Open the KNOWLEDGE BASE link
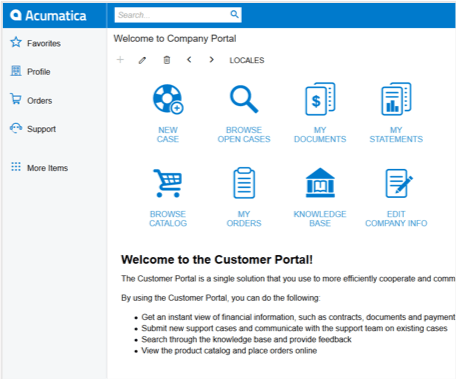This screenshot has width=456, height=379. tap(320, 219)
